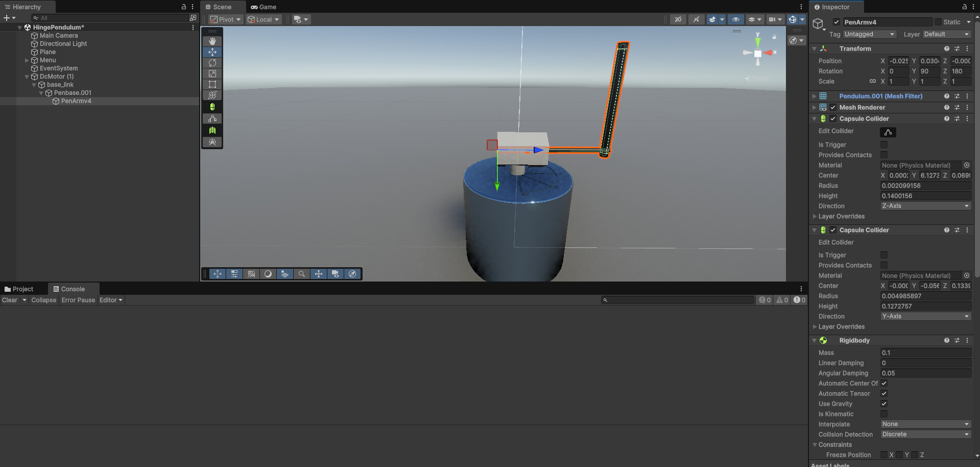
Task: Enable Freeze Position X constraint
Action: pyautogui.click(x=885, y=455)
